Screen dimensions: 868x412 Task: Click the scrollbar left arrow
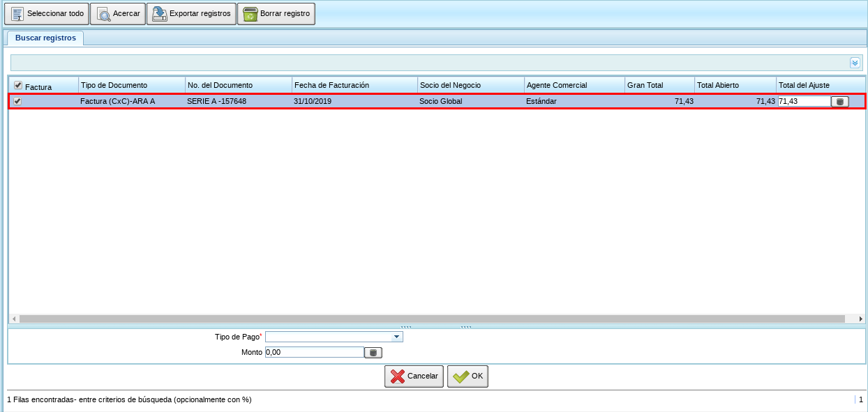(x=14, y=319)
